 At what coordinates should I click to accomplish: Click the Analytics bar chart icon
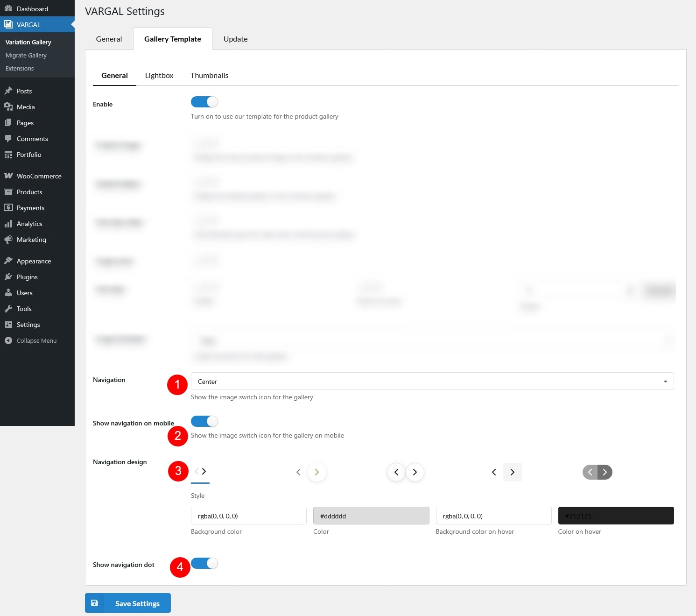pos(8,224)
